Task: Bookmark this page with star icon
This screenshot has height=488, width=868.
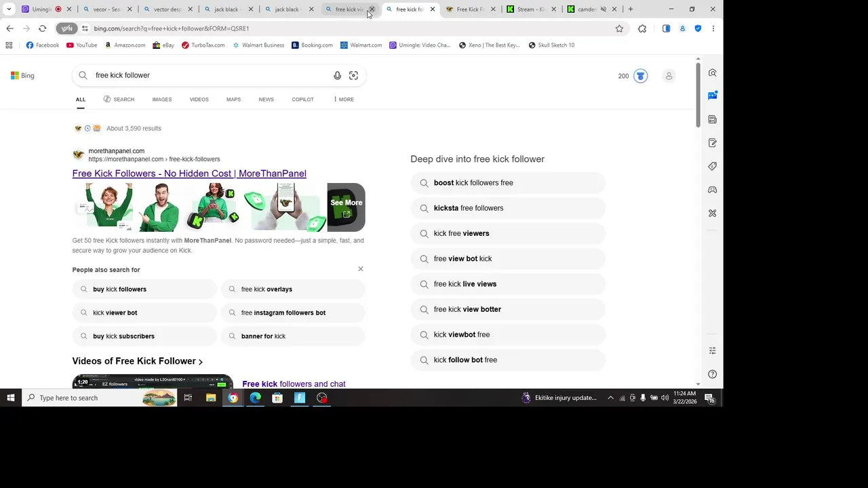Action: (x=619, y=28)
